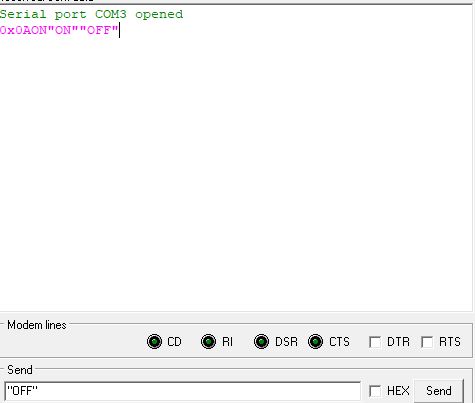Click the Send group label
Image resolution: width=475 pixels, height=403 pixels.
pos(20,370)
